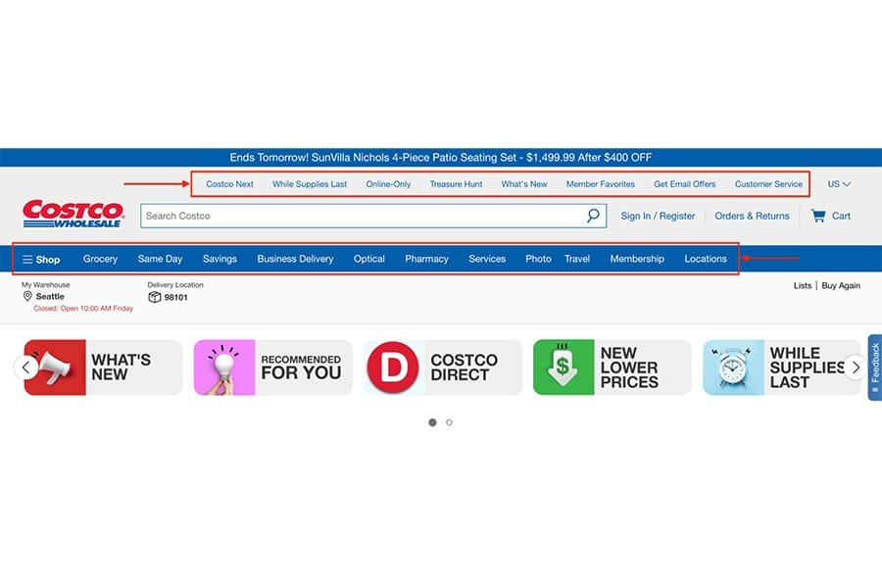The height and width of the screenshot is (588, 882).
Task: Select the first carousel page dot
Action: pyautogui.click(x=432, y=422)
